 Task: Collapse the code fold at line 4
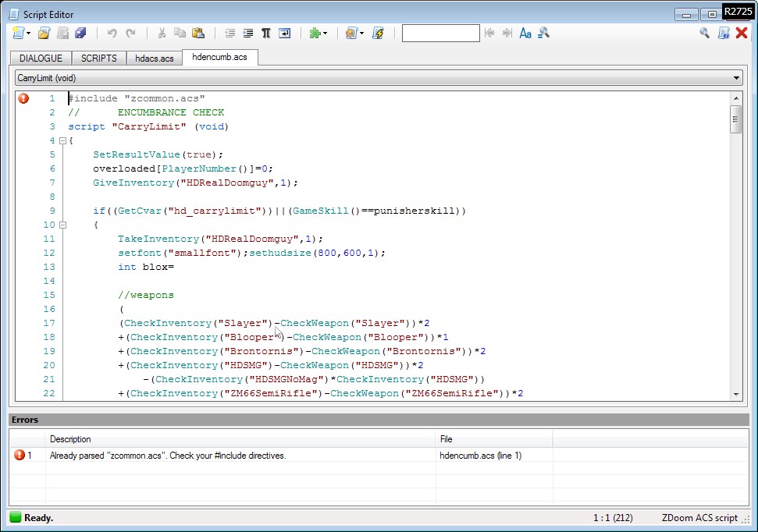click(62, 141)
